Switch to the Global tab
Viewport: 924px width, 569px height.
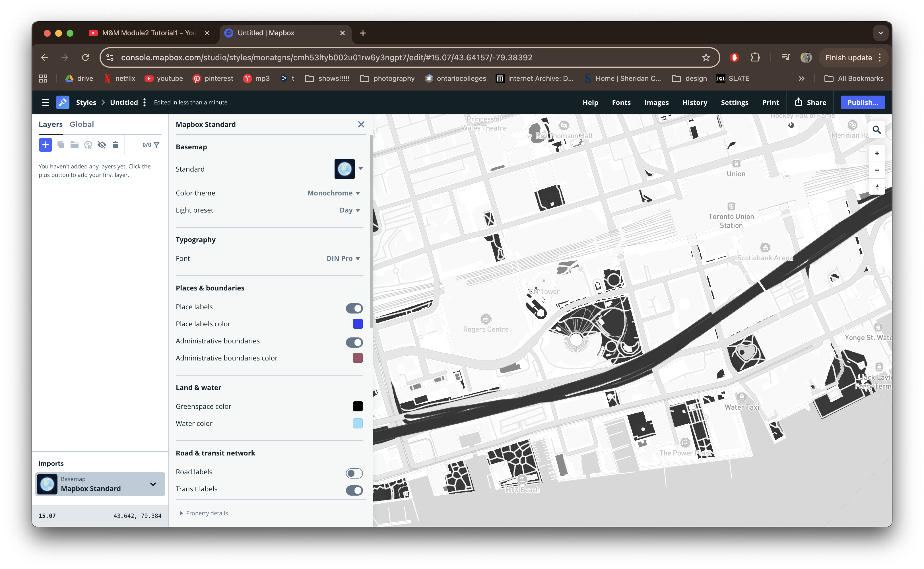(82, 124)
